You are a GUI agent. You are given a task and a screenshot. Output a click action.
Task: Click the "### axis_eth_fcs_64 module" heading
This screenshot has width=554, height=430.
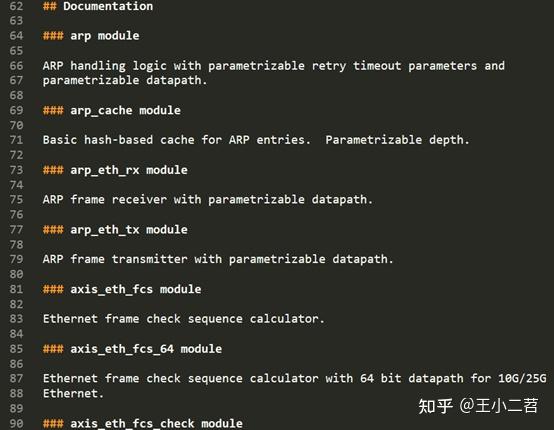(x=132, y=349)
